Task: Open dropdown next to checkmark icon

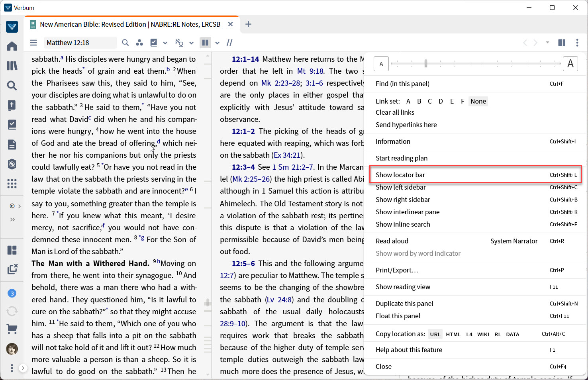Action: 165,43
